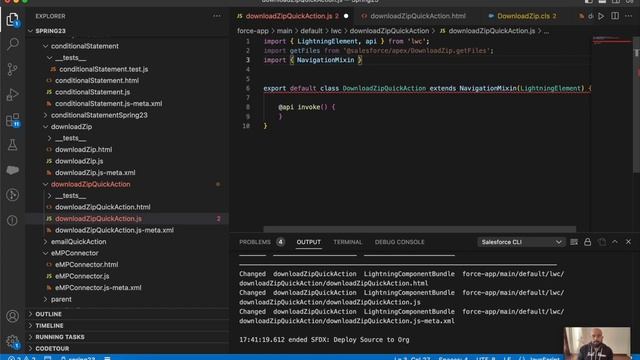Open the TERMINAL panel tab
The image size is (640, 360).
point(347,242)
